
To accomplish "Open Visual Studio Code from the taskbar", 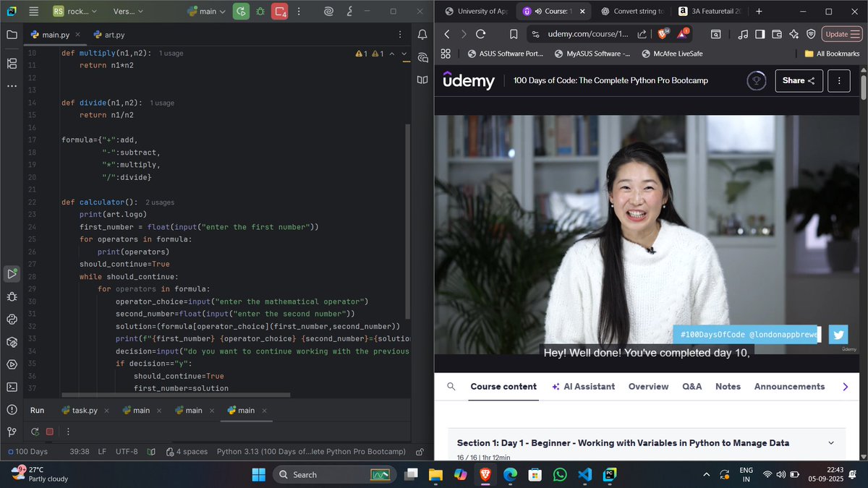I will click(584, 475).
